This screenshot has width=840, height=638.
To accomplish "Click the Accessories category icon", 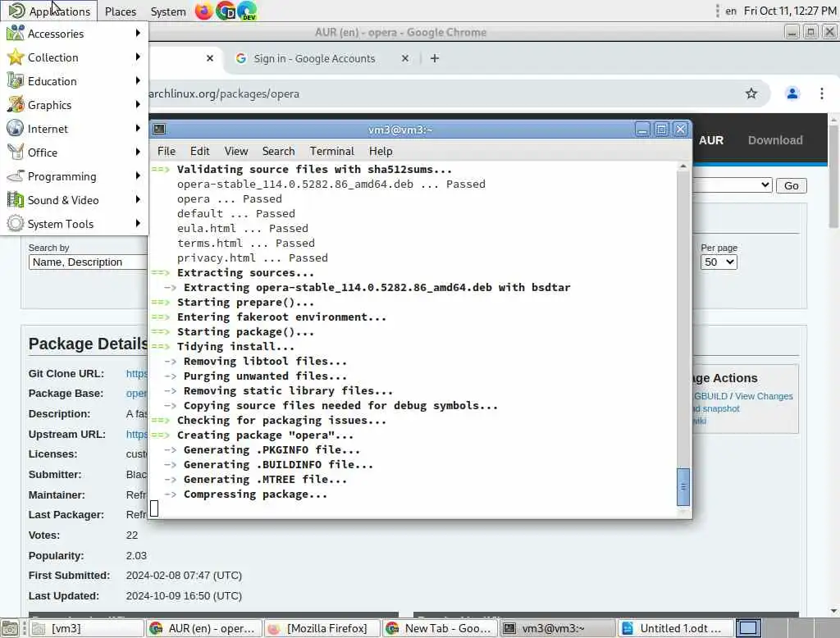I will 15,34.
